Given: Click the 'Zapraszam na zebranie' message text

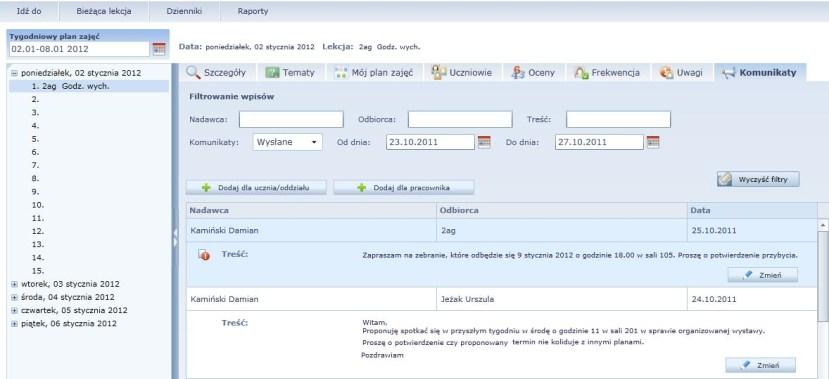Looking at the screenshot, I should 579,255.
